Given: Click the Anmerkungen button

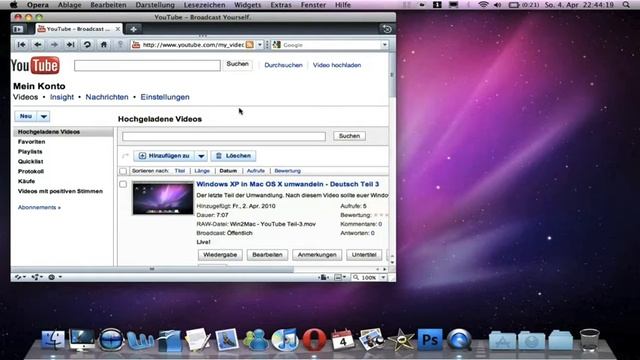Looking at the screenshot, I should pyautogui.click(x=317, y=255).
